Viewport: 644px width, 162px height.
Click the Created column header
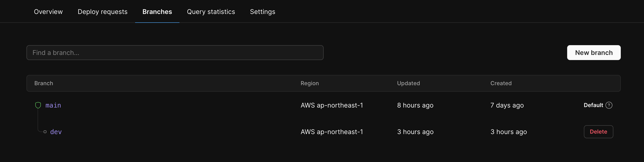coord(501,83)
